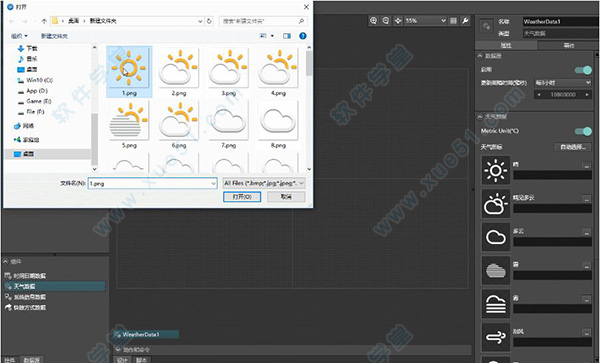Click the back arrow in Open dialog
This screenshot has width=600, height=363.
pyautogui.click(x=12, y=21)
